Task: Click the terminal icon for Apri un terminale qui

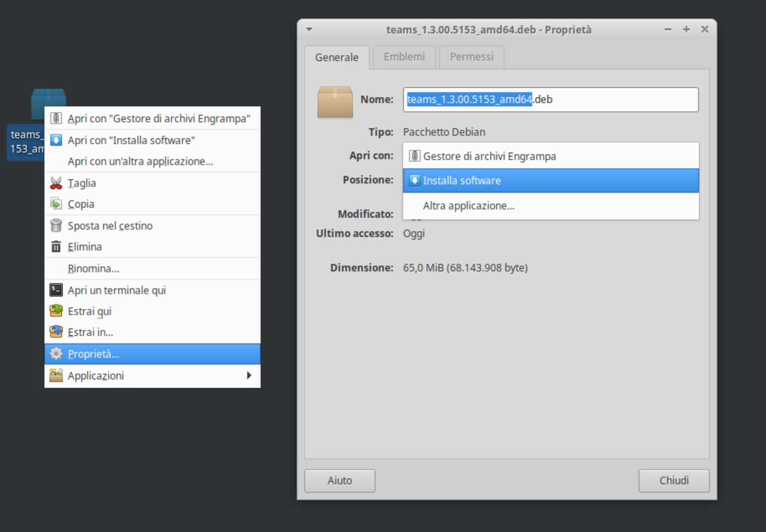Action: coord(56,290)
